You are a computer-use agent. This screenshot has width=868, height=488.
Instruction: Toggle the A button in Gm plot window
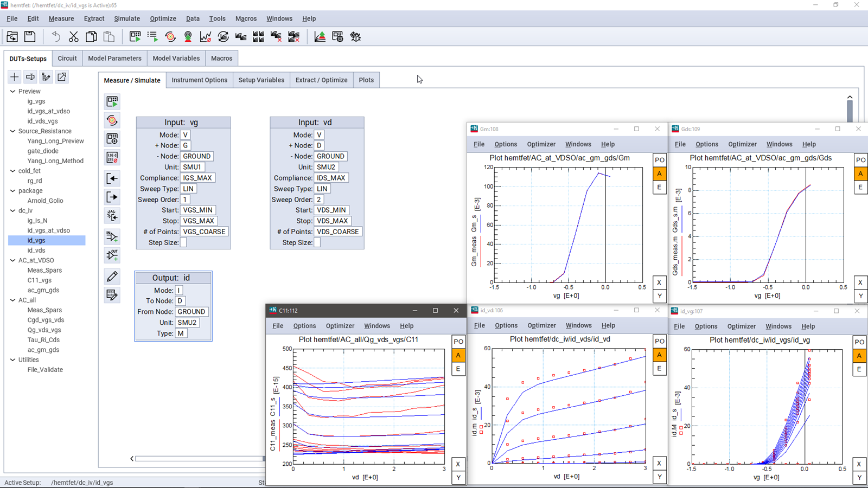[659, 174]
